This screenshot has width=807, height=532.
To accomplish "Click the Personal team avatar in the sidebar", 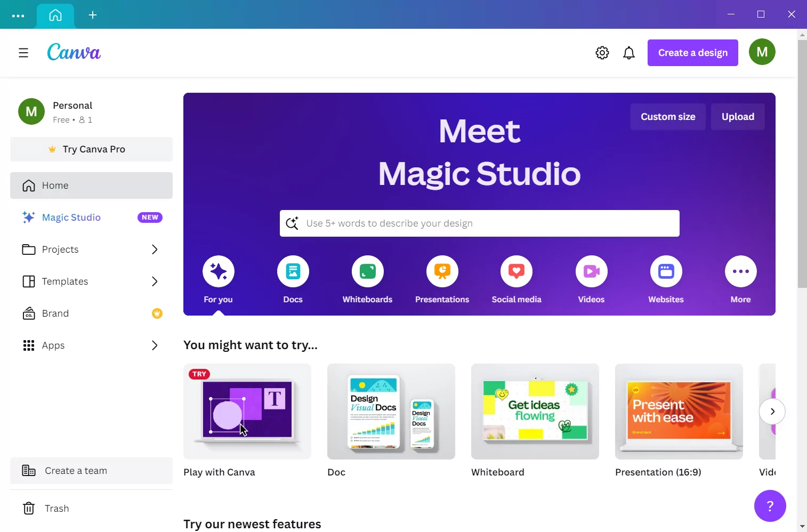I will point(31,111).
